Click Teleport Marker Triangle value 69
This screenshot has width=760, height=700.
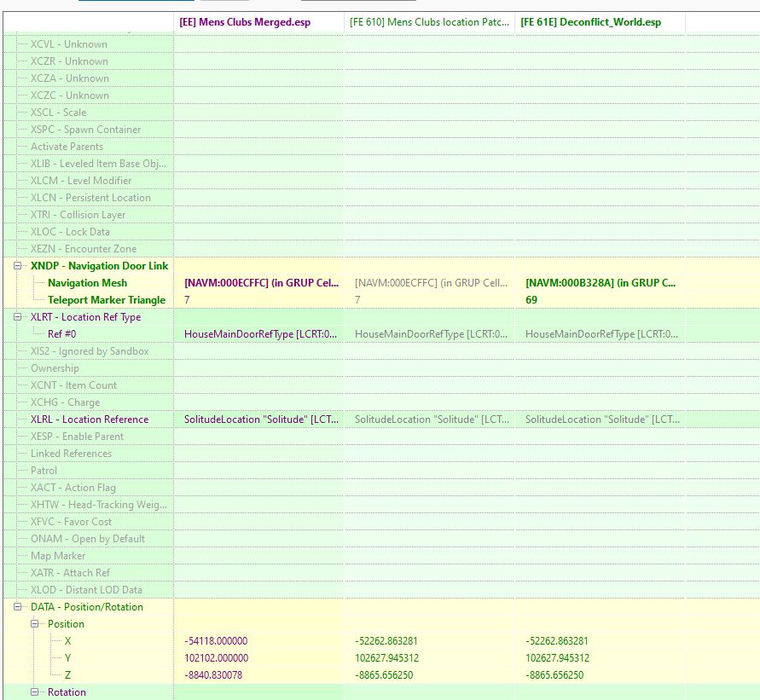[x=531, y=300]
